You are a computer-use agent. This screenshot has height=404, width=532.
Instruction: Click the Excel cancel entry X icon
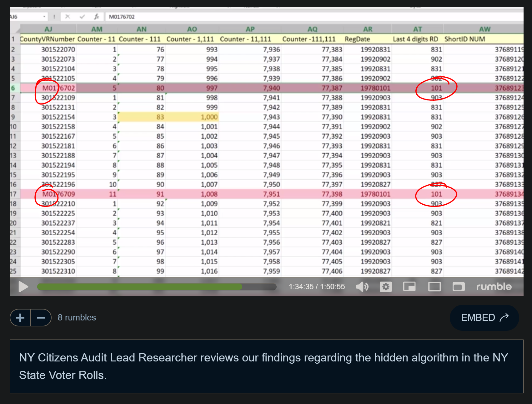68,17
